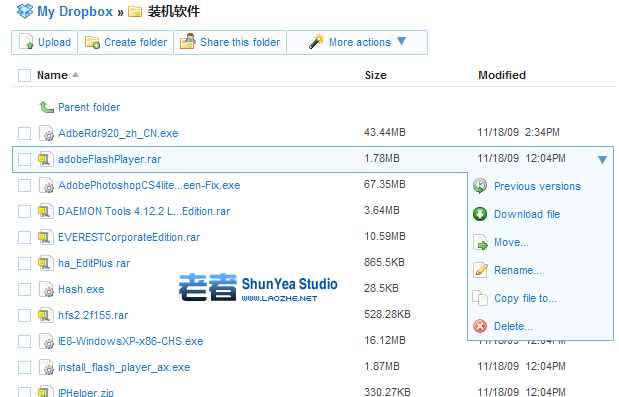Choose Move... from the context menu
Viewport: 619px width, 397px height.
pyautogui.click(x=511, y=242)
